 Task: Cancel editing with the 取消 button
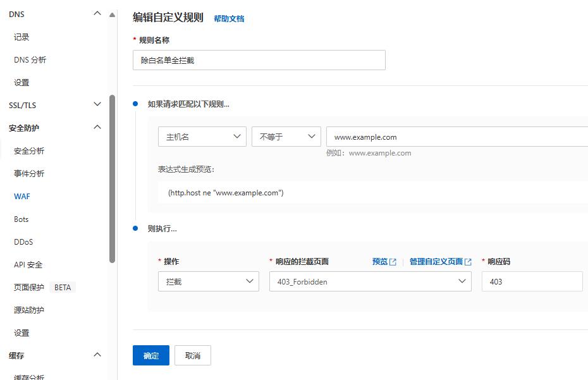pyautogui.click(x=192, y=355)
